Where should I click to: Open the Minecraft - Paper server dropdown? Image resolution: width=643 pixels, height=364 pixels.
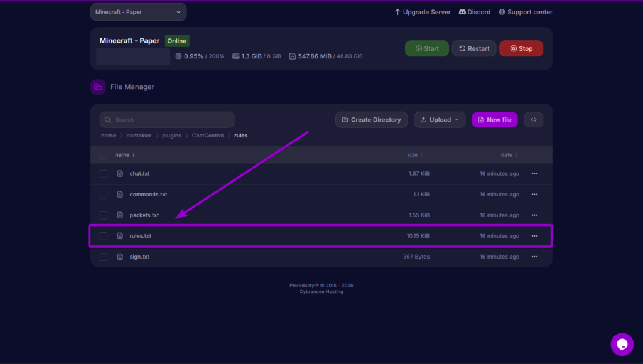click(x=138, y=11)
